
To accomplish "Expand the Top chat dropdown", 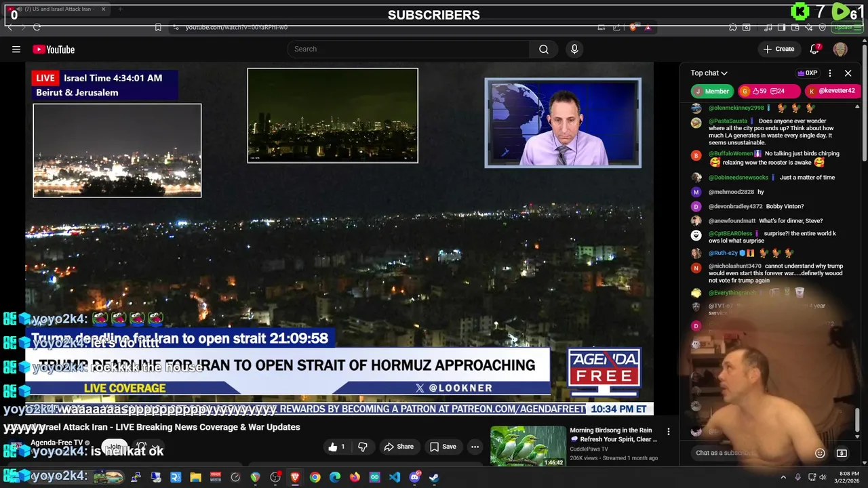I will point(709,73).
